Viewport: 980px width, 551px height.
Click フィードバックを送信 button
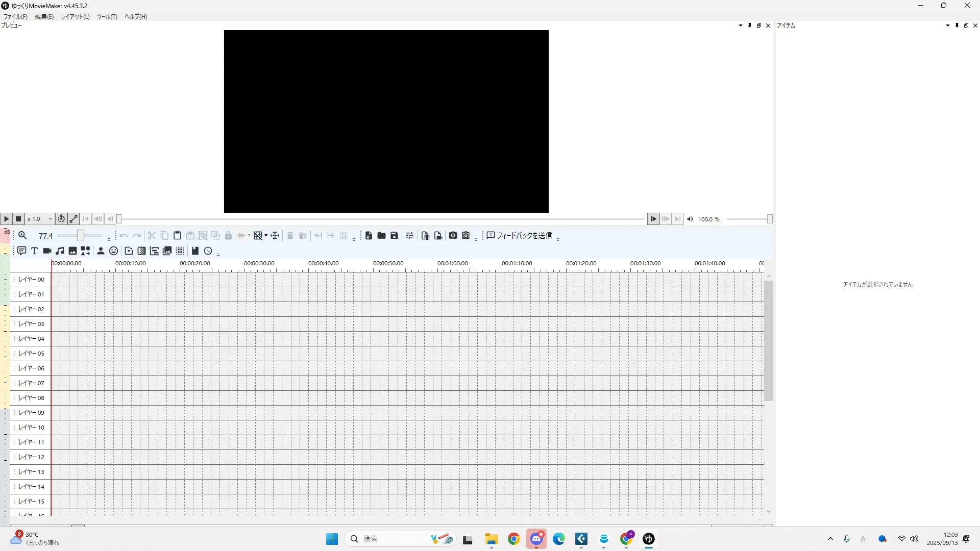(519, 235)
